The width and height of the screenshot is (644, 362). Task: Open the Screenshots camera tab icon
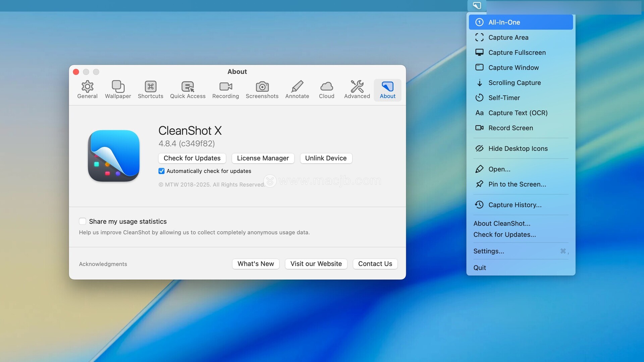tap(262, 86)
